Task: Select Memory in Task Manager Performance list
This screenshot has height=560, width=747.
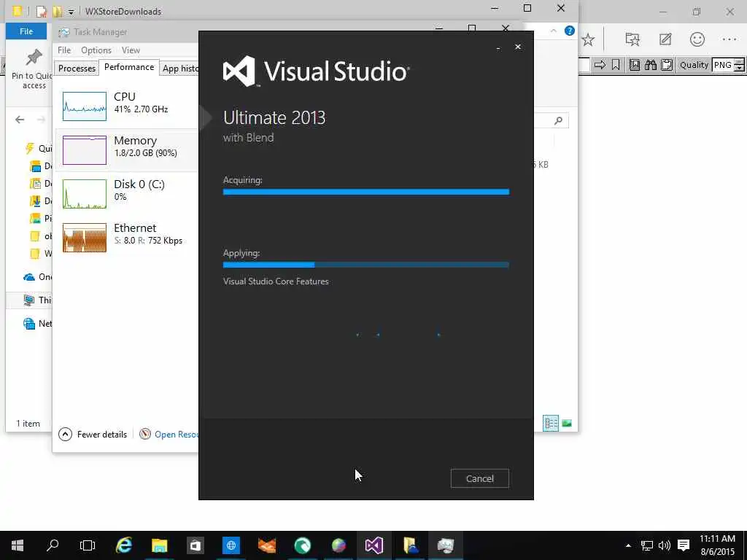Action: (127, 149)
